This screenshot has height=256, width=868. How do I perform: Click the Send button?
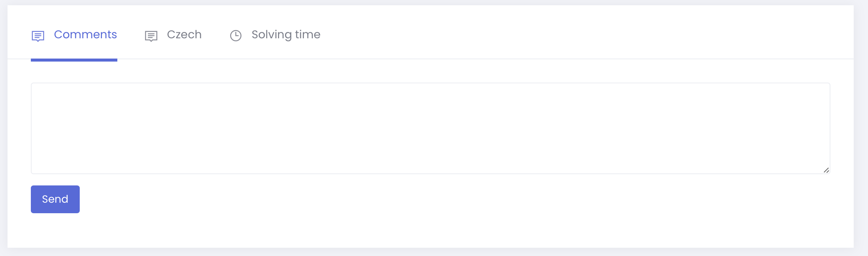click(x=55, y=199)
